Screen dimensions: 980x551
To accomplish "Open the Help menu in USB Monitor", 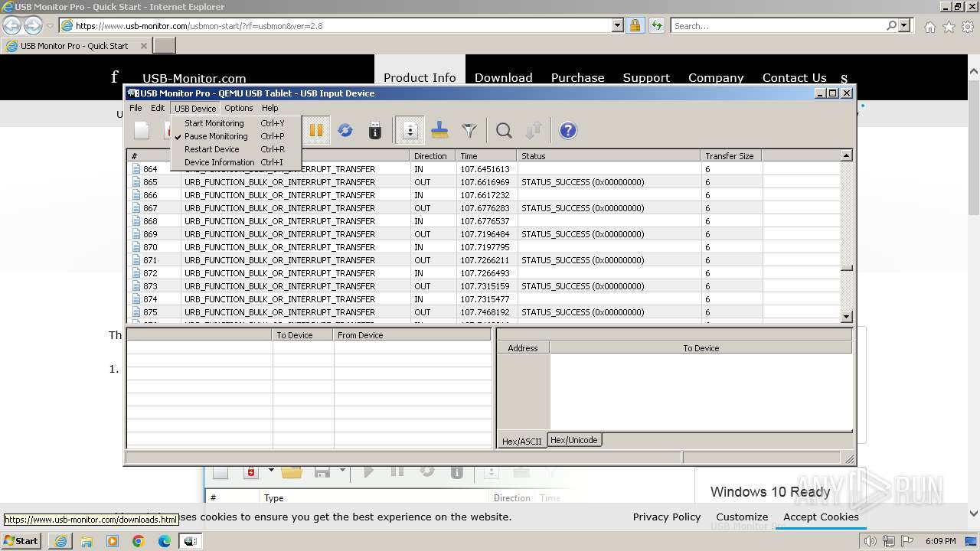I will coord(270,108).
